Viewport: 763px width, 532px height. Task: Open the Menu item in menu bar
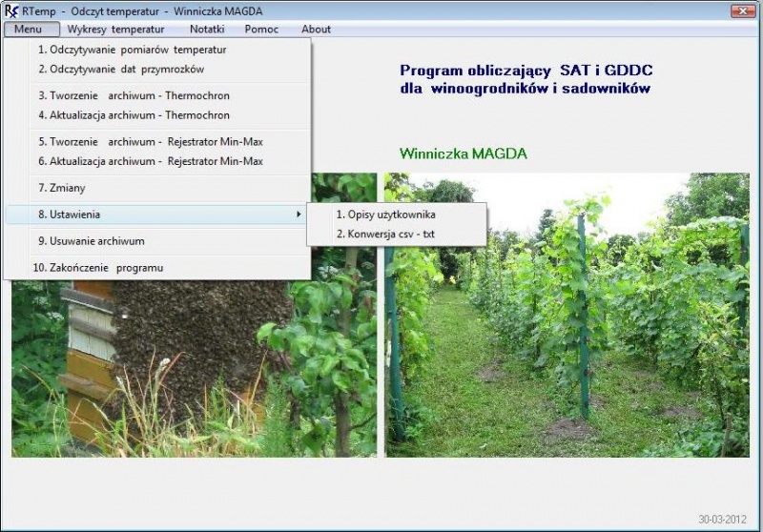(x=31, y=30)
